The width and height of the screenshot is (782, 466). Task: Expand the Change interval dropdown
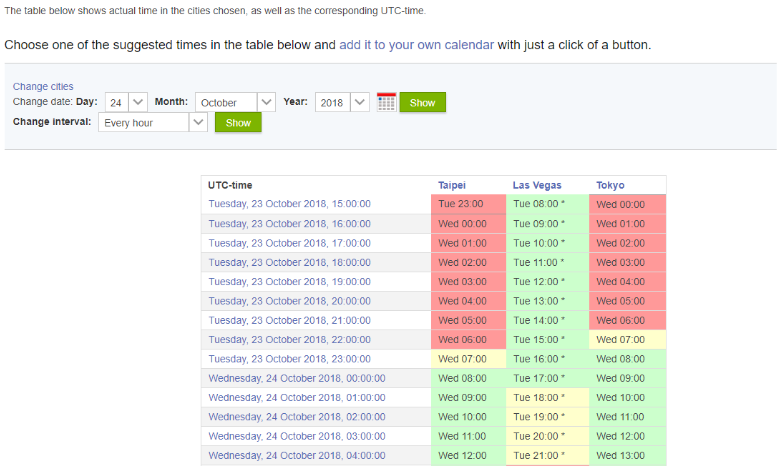(x=153, y=122)
